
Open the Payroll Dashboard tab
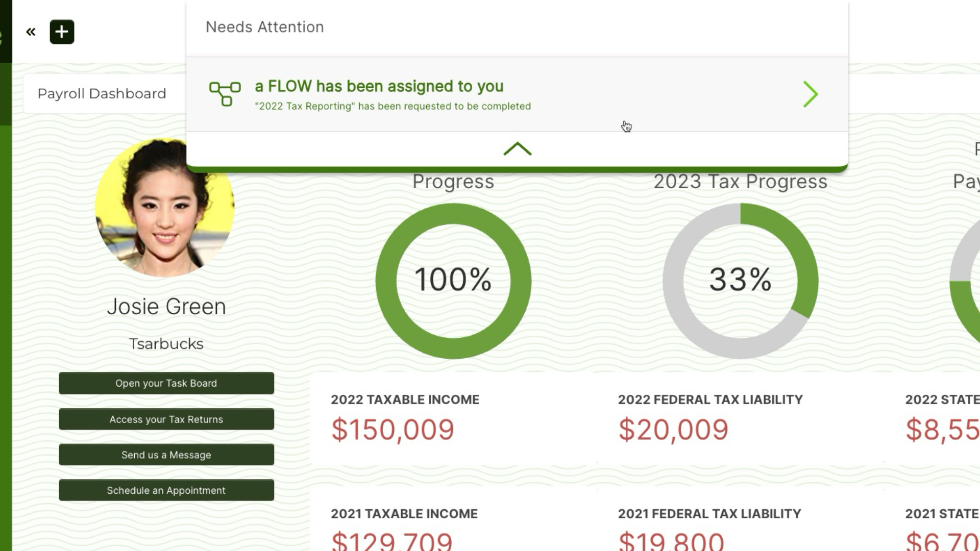pyautogui.click(x=102, y=94)
